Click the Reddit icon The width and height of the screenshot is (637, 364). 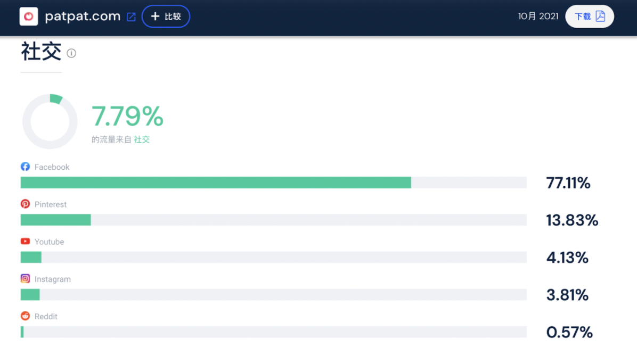[x=25, y=316]
